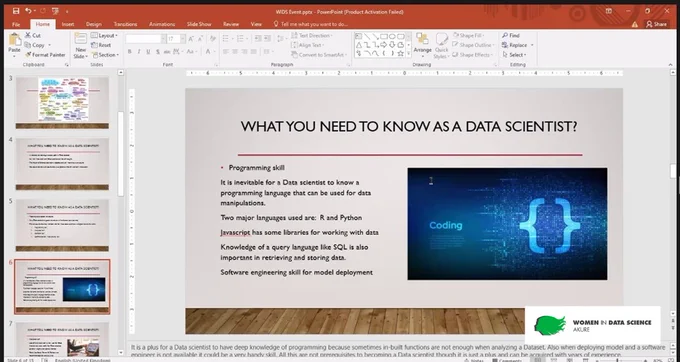This screenshot has height=362, width=680.
Task: Open Shape Effects options
Action: pyautogui.click(x=473, y=55)
